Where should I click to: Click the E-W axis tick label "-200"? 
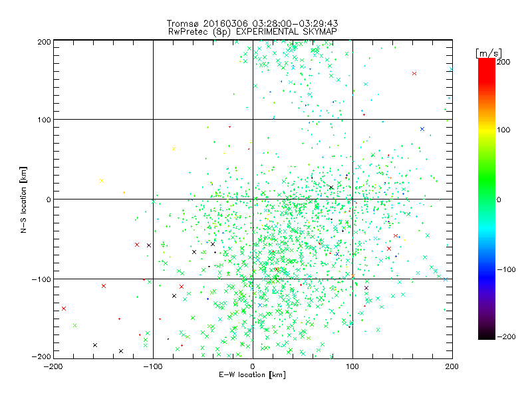point(53,366)
